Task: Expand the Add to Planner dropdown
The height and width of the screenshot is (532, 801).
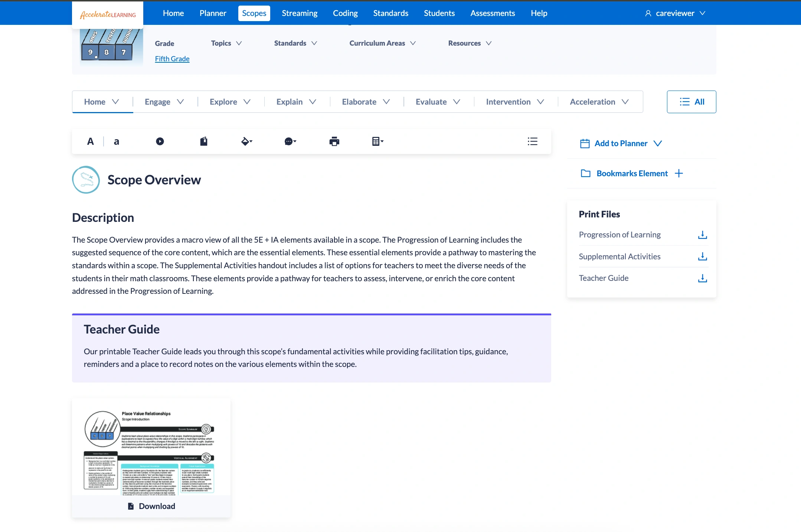Action: click(658, 144)
